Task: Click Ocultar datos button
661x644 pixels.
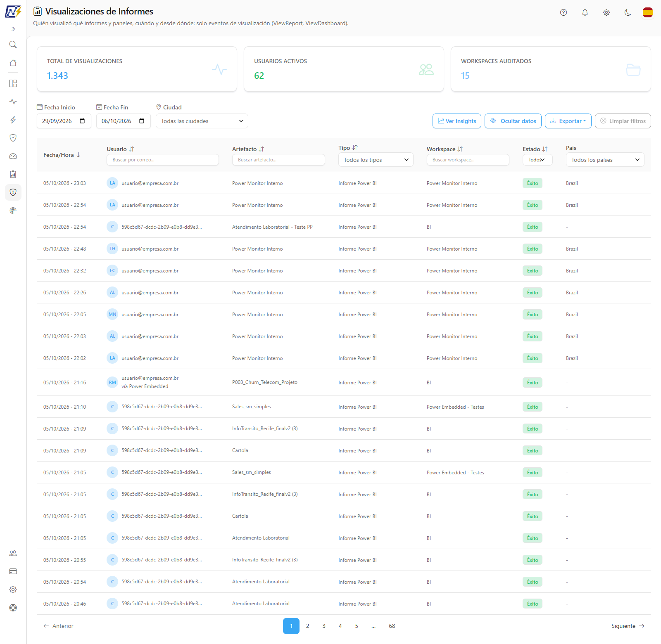Action: [513, 121]
